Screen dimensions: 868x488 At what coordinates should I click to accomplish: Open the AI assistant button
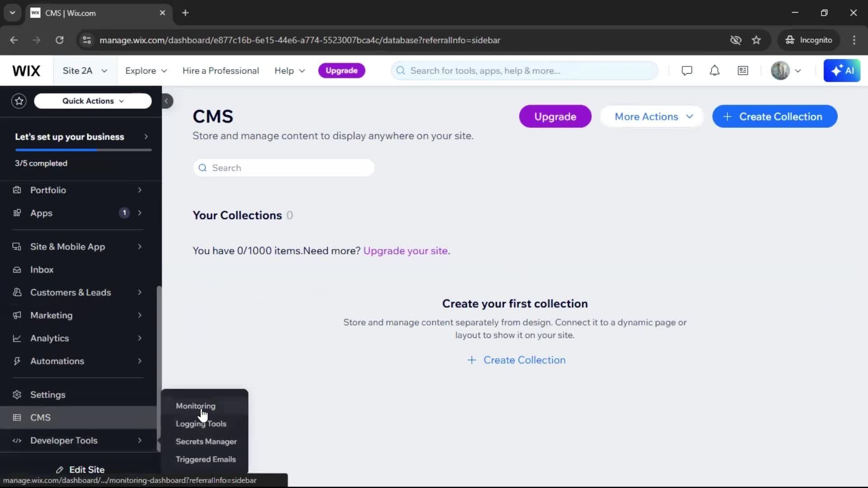click(842, 71)
